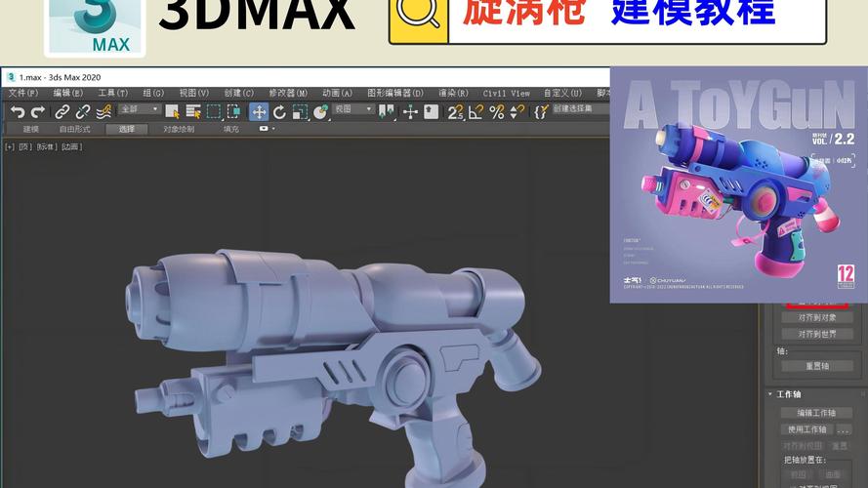Image resolution: width=868 pixels, height=488 pixels.
Task: Open the 视图(V) menu
Action: (193, 93)
